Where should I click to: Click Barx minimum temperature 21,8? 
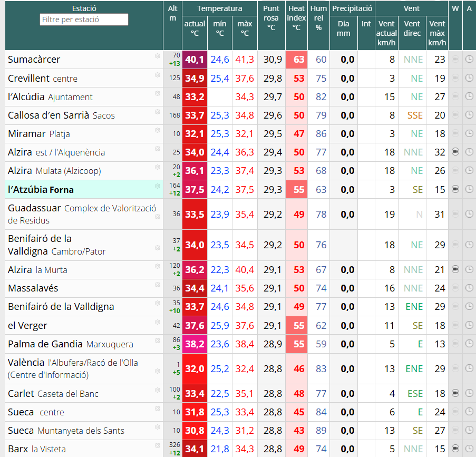(220, 449)
